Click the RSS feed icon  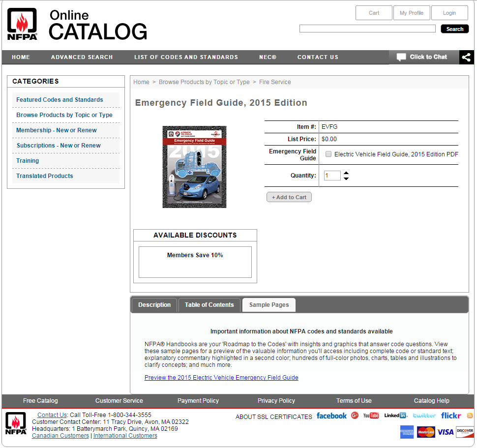470,416
